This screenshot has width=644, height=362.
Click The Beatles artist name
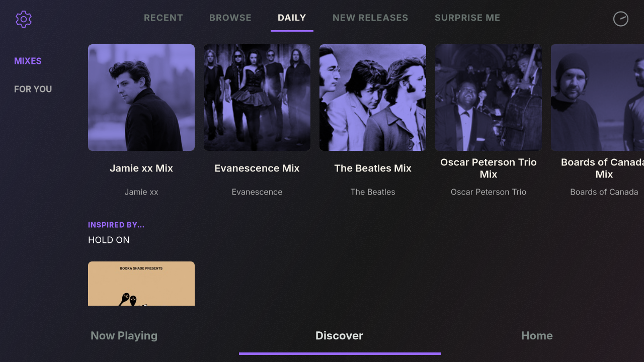(373, 192)
